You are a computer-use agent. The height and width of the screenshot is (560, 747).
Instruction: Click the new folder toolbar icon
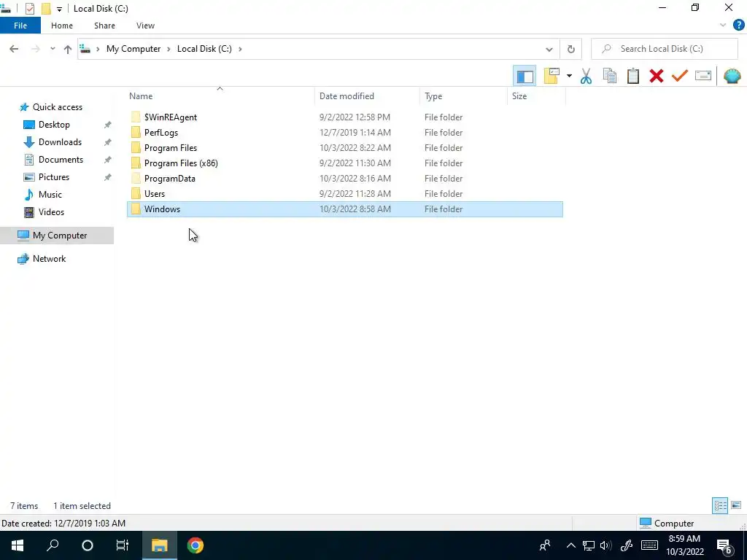point(551,76)
